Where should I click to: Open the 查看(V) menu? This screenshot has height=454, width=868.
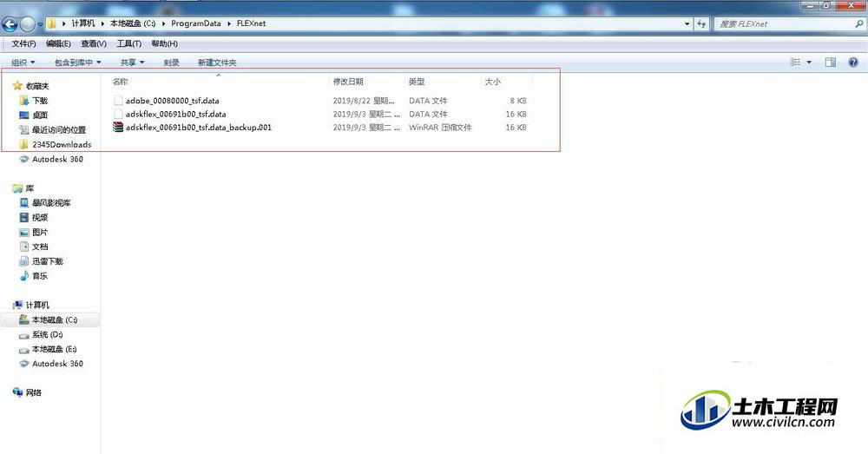pos(94,43)
